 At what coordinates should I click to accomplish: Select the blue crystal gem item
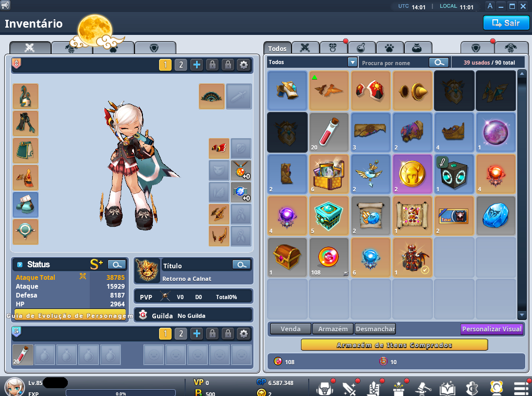tap(495, 216)
